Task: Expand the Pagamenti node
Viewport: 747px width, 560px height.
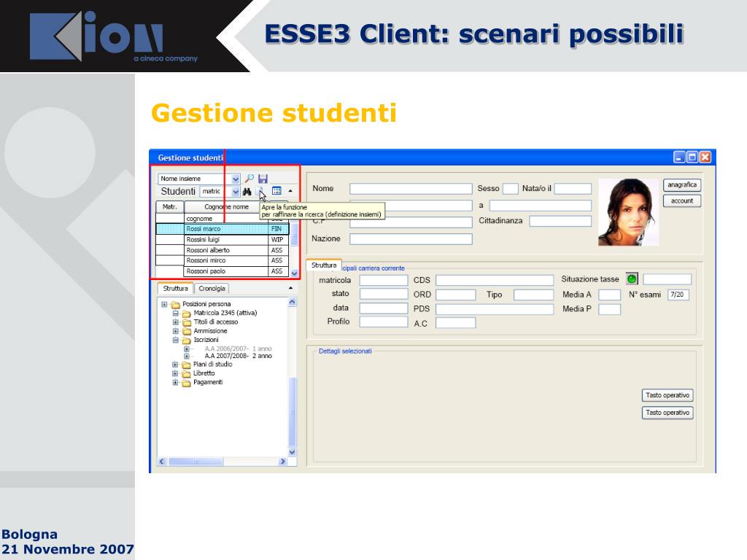Action: click(x=175, y=382)
